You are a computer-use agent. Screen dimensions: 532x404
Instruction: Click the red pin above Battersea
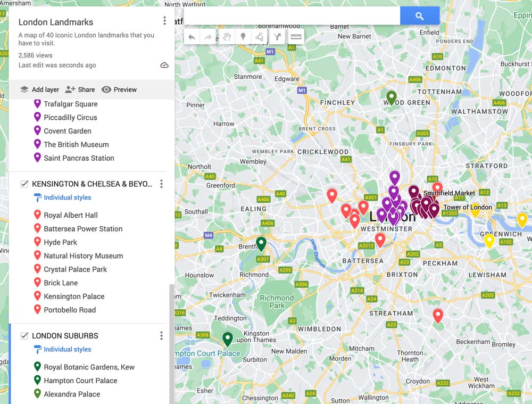pyautogui.click(x=380, y=240)
